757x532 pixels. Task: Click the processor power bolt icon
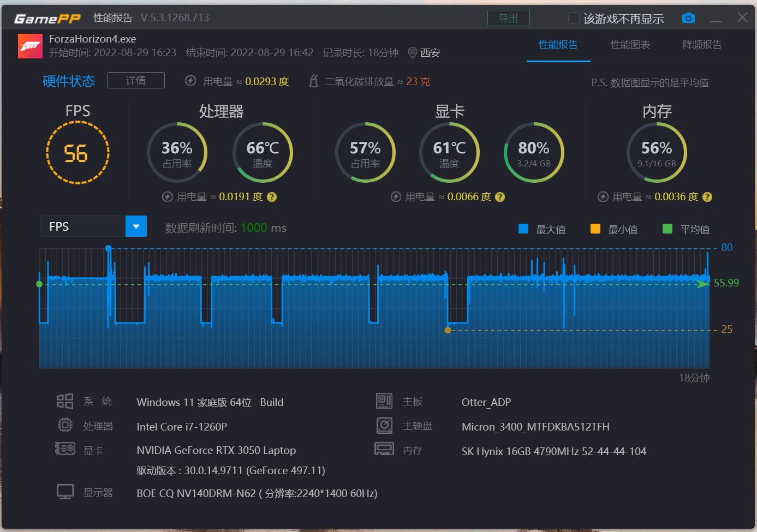click(x=168, y=197)
